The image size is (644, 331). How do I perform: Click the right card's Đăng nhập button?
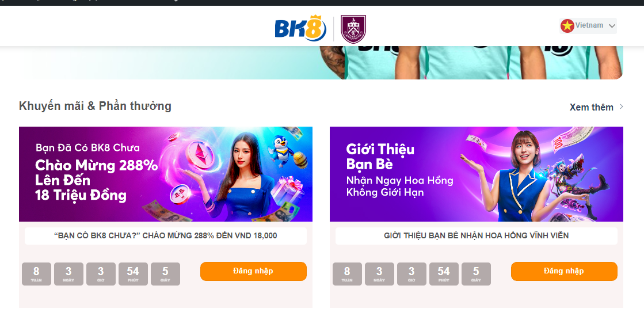564,272
